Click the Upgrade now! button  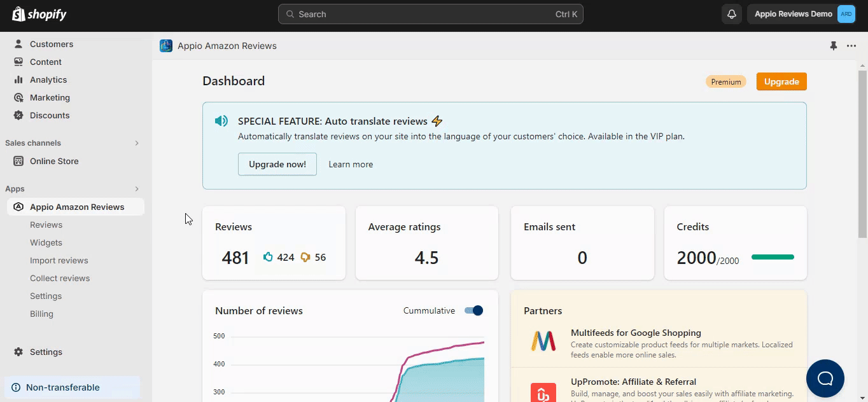[x=277, y=164]
